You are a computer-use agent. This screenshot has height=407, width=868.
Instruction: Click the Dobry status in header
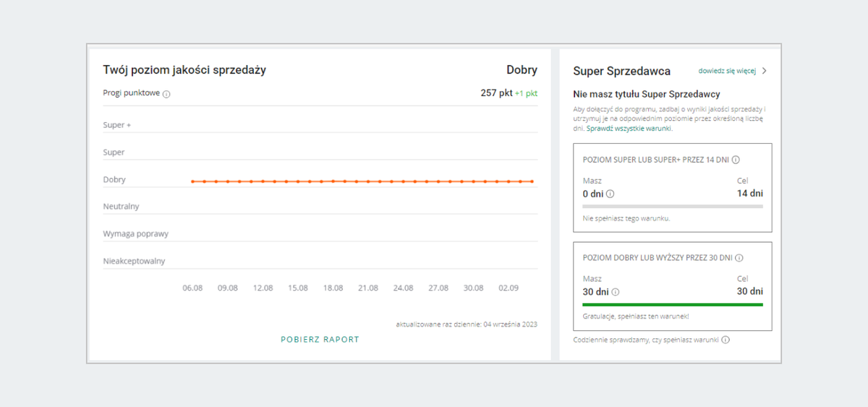(x=522, y=70)
